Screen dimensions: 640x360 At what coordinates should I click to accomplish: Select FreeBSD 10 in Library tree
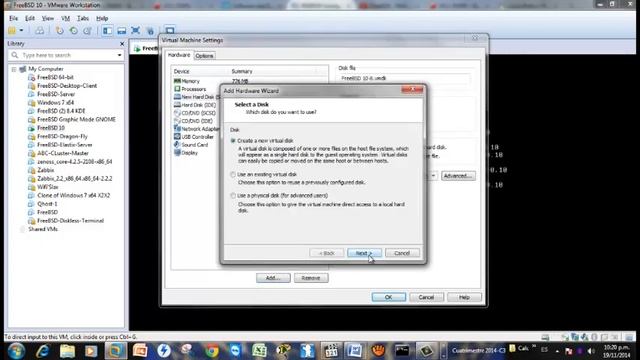point(51,128)
